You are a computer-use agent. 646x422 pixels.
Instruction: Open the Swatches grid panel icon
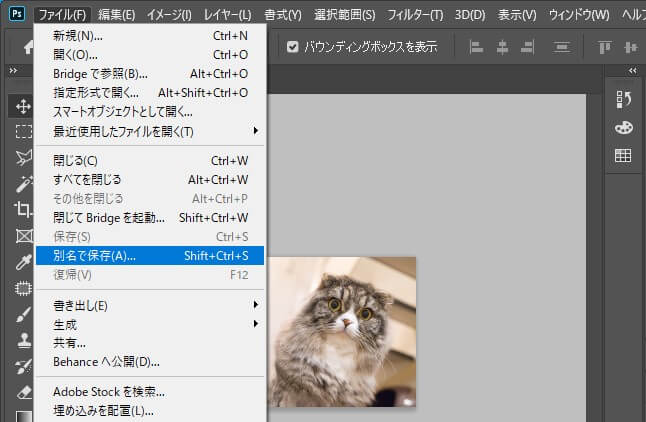(x=623, y=155)
